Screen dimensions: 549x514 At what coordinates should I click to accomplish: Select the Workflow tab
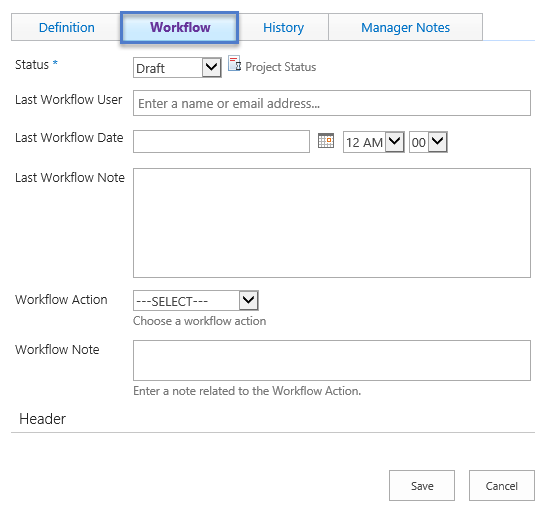180,27
